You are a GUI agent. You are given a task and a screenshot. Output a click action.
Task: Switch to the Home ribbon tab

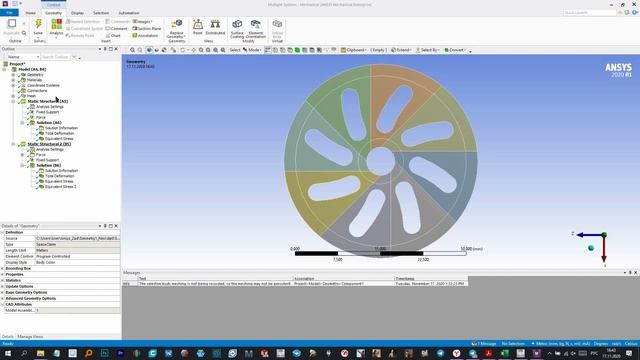(31, 13)
